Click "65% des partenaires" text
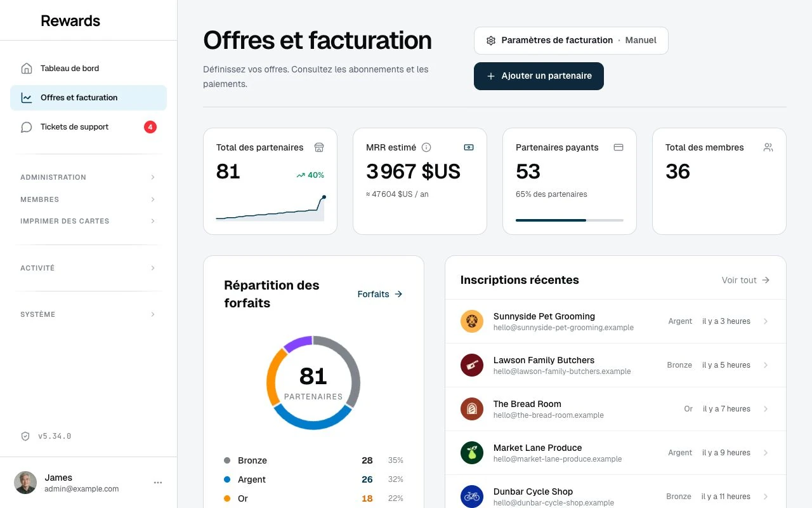The image size is (812, 508). 551,194
